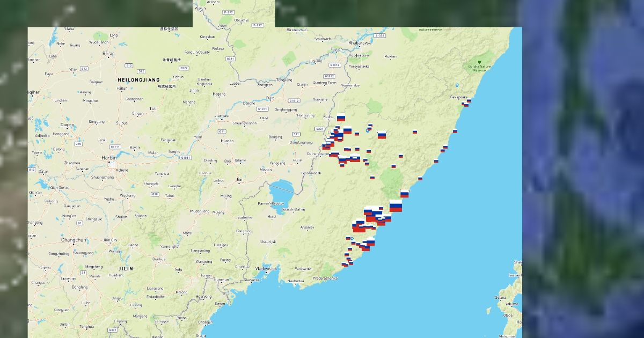The width and height of the screenshot is (644, 338).
Task: Click the G1011 highway shield east of Harbin
Action: (x=186, y=157)
